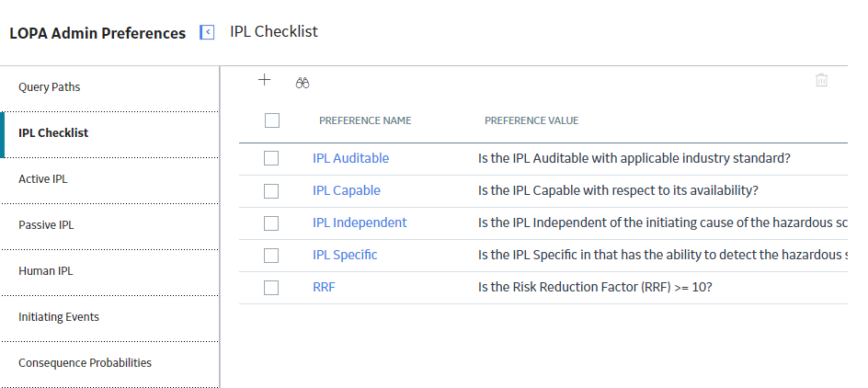The width and height of the screenshot is (868, 388).
Task: Collapse the LOPA Admin Preferences pane
Action: (x=207, y=33)
